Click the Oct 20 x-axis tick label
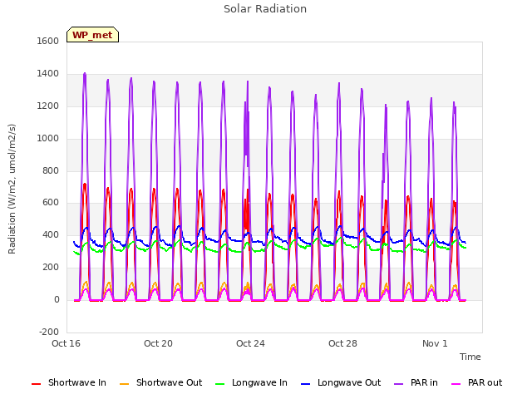 pos(158,343)
